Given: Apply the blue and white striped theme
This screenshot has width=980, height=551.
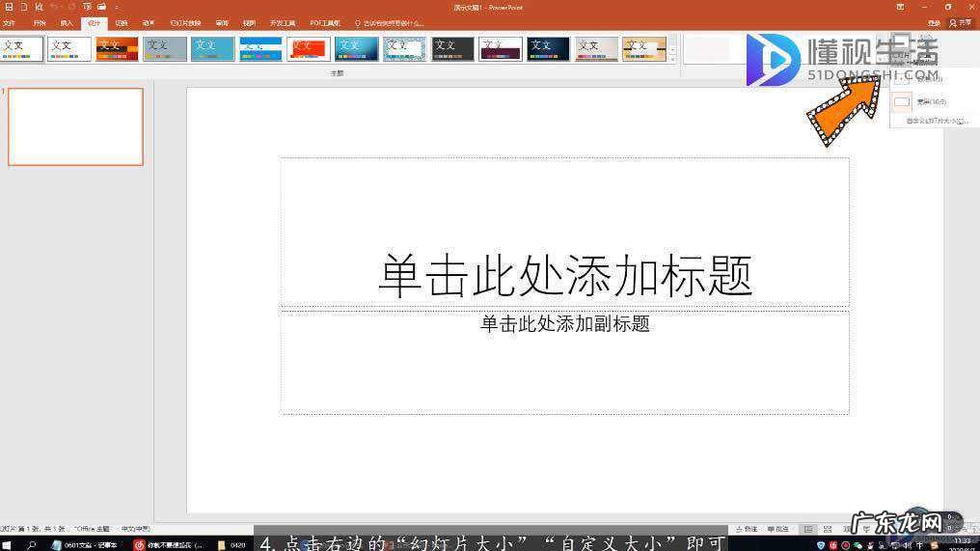Looking at the screenshot, I should pos(260,49).
